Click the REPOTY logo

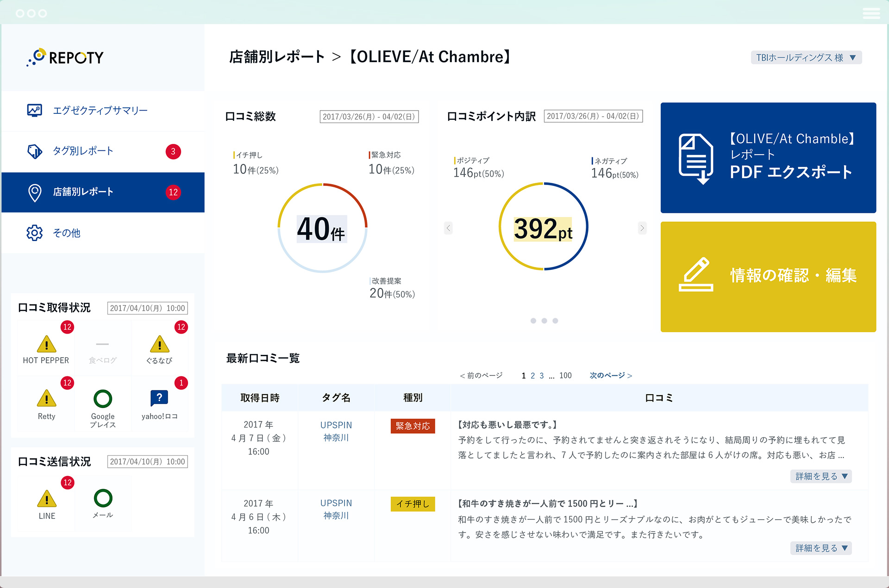pyautogui.click(x=65, y=57)
